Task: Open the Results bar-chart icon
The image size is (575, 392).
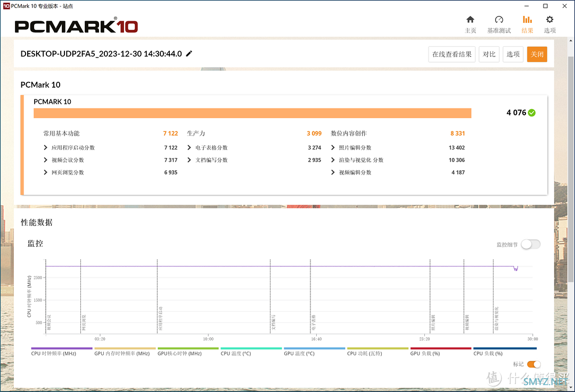Action: tap(527, 20)
